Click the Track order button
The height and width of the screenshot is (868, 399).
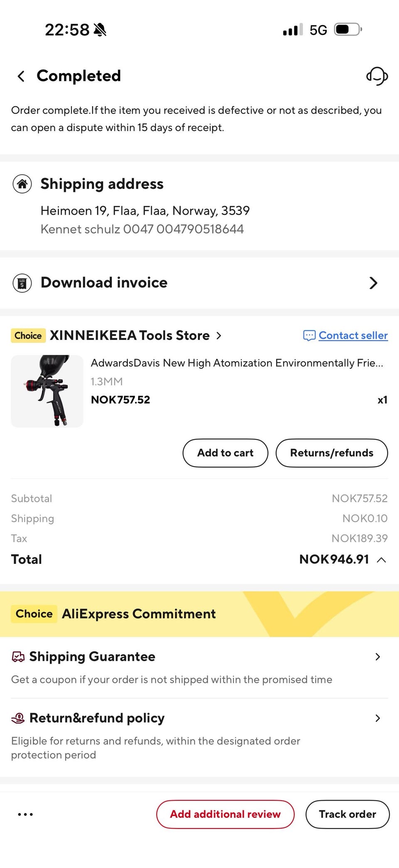coord(347,814)
